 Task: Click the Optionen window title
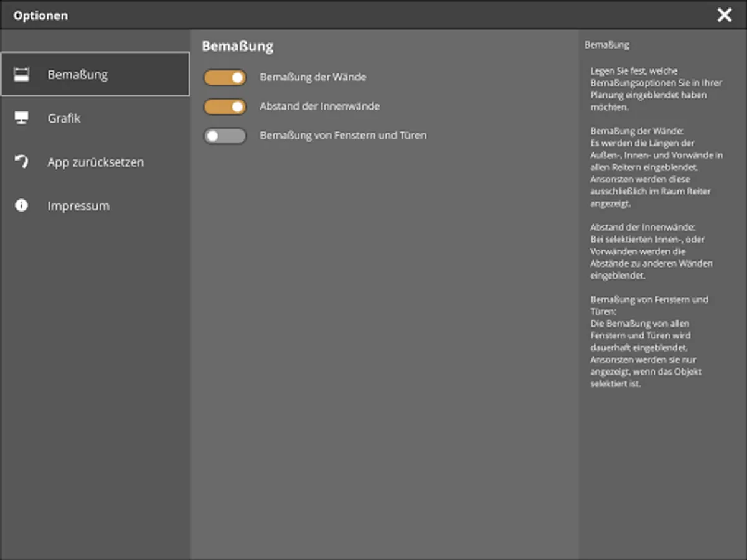pos(40,16)
